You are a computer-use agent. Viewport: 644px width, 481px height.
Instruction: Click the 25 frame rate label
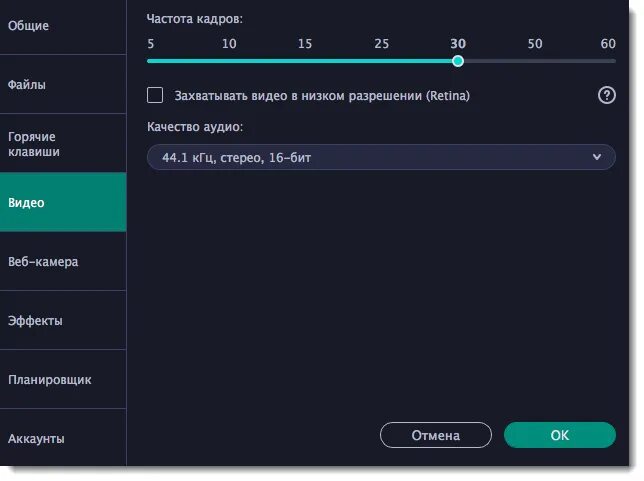point(381,44)
